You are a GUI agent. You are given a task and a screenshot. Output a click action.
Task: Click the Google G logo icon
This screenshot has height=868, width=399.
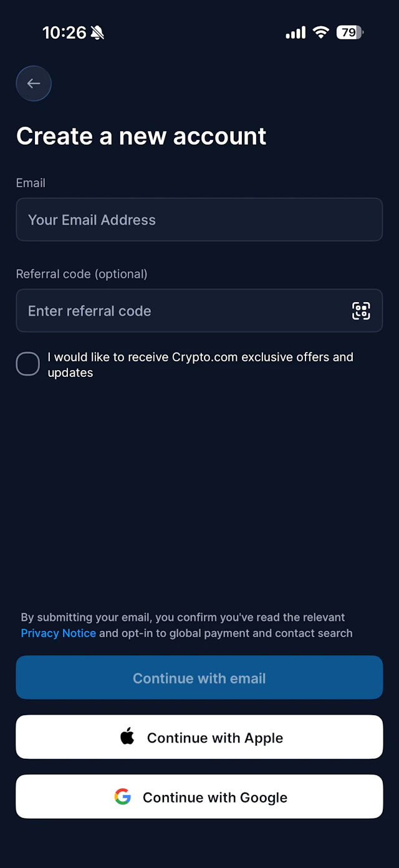[x=123, y=797]
